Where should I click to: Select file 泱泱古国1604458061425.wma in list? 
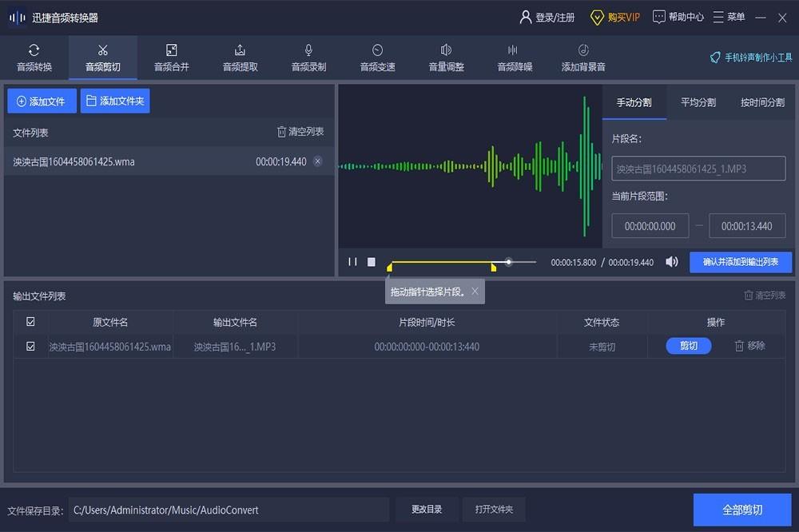pos(169,161)
